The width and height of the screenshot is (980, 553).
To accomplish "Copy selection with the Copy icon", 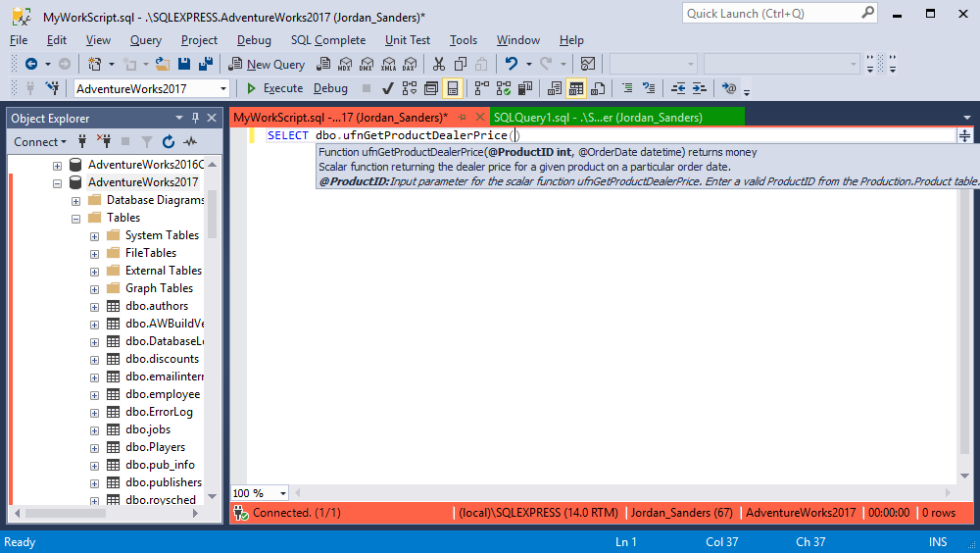I will click(x=461, y=64).
